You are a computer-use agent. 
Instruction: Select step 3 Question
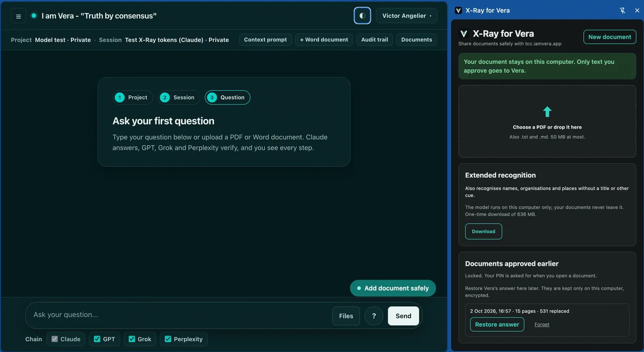point(227,97)
